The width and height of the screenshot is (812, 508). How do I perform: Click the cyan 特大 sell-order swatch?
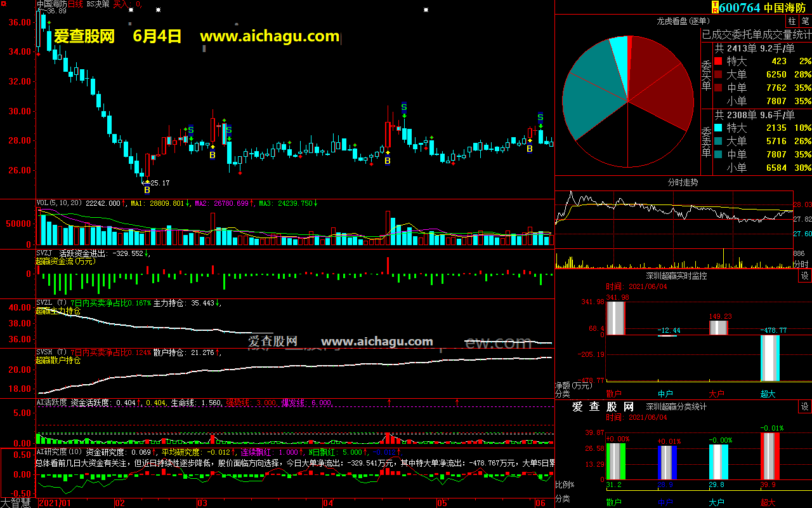point(718,128)
